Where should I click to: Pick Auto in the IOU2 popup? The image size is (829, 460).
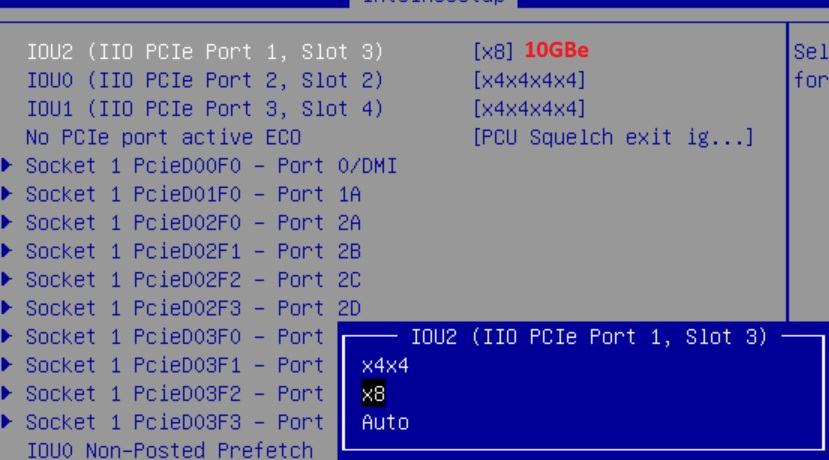coord(385,422)
